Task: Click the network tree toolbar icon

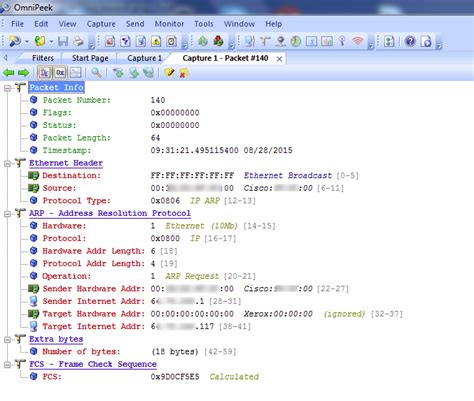Action: [x=265, y=41]
